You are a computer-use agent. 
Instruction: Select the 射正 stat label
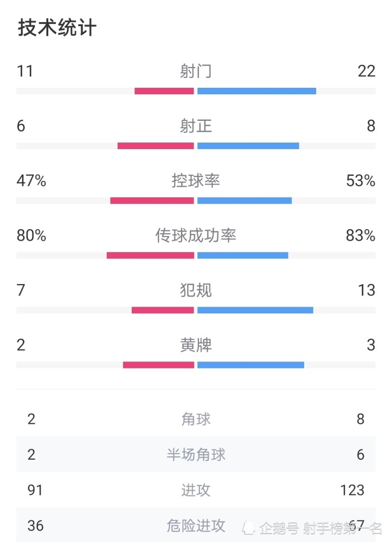pyautogui.click(x=196, y=126)
